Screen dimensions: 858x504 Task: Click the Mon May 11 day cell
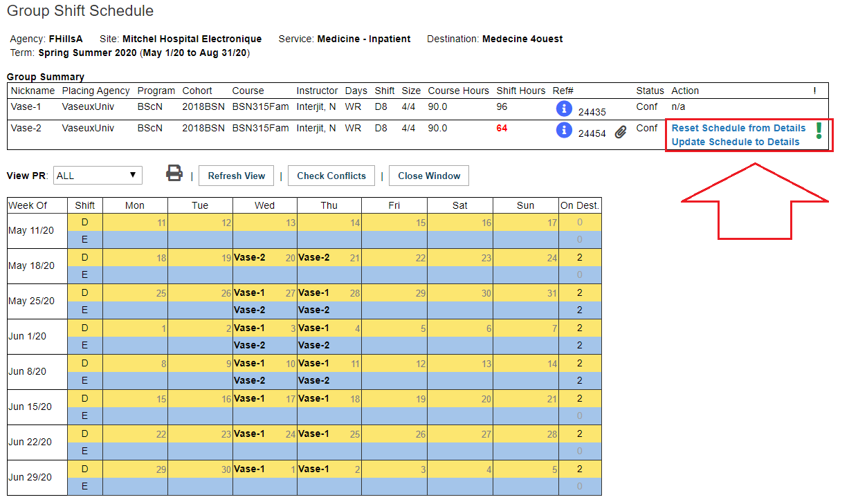point(135,223)
